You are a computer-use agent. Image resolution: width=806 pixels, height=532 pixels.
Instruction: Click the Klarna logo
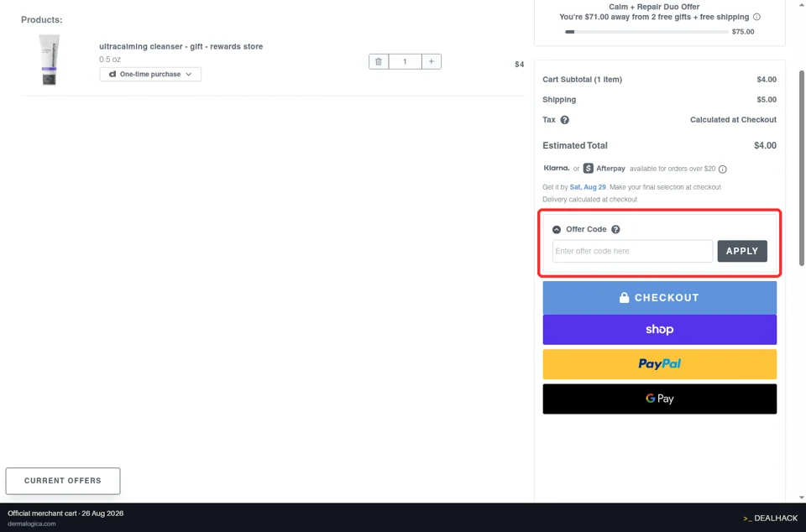pos(556,168)
